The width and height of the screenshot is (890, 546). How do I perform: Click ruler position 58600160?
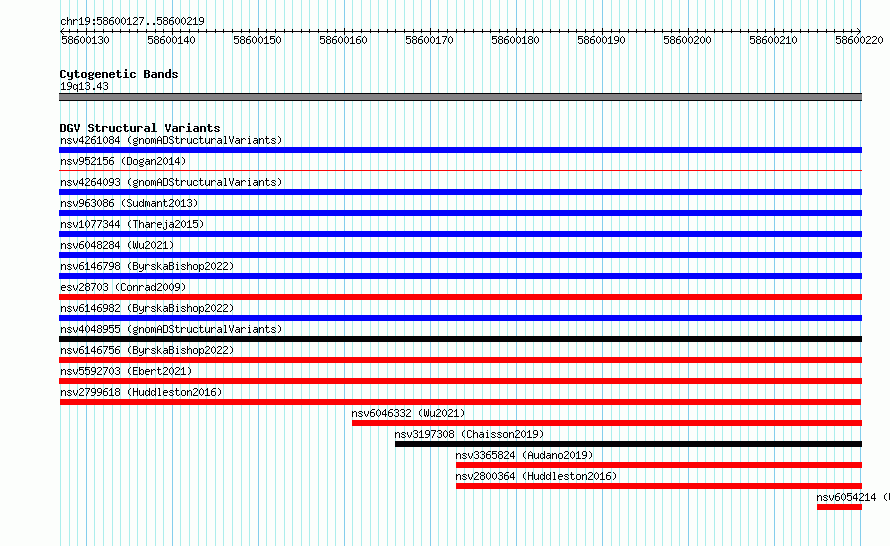[343, 40]
